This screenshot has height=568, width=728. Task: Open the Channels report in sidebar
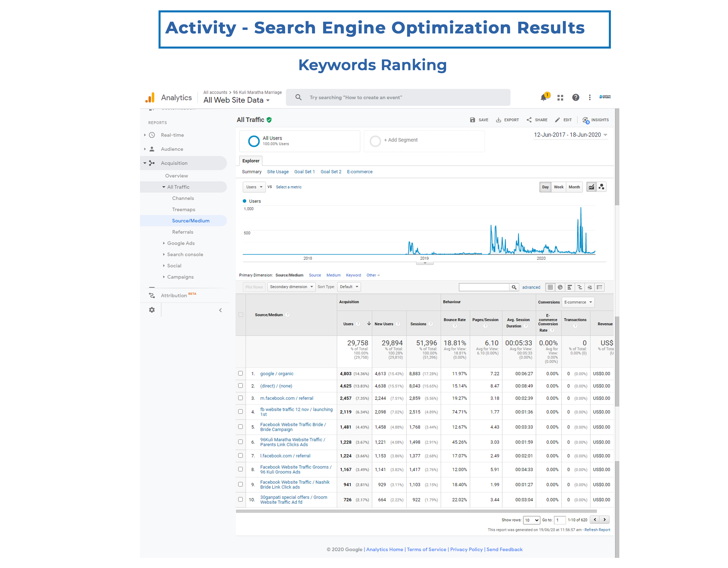(x=183, y=198)
